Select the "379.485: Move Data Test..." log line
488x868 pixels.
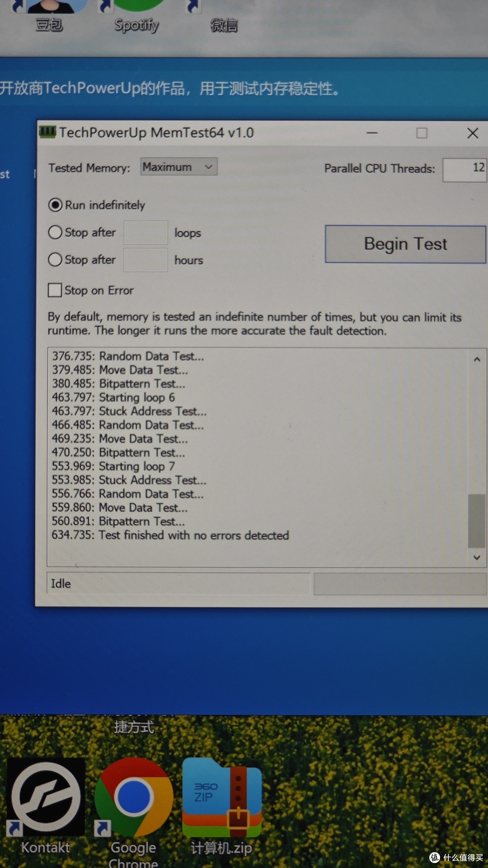(120, 370)
